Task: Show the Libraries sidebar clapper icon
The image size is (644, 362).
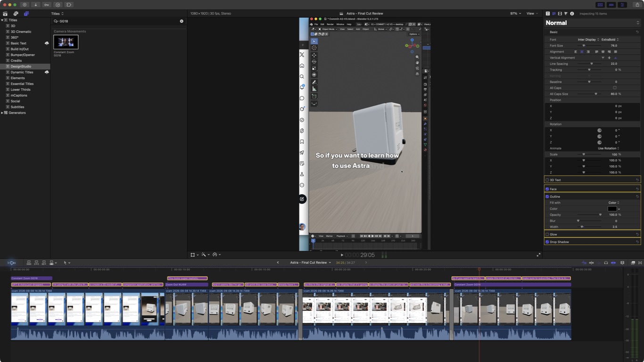Action: (6, 14)
